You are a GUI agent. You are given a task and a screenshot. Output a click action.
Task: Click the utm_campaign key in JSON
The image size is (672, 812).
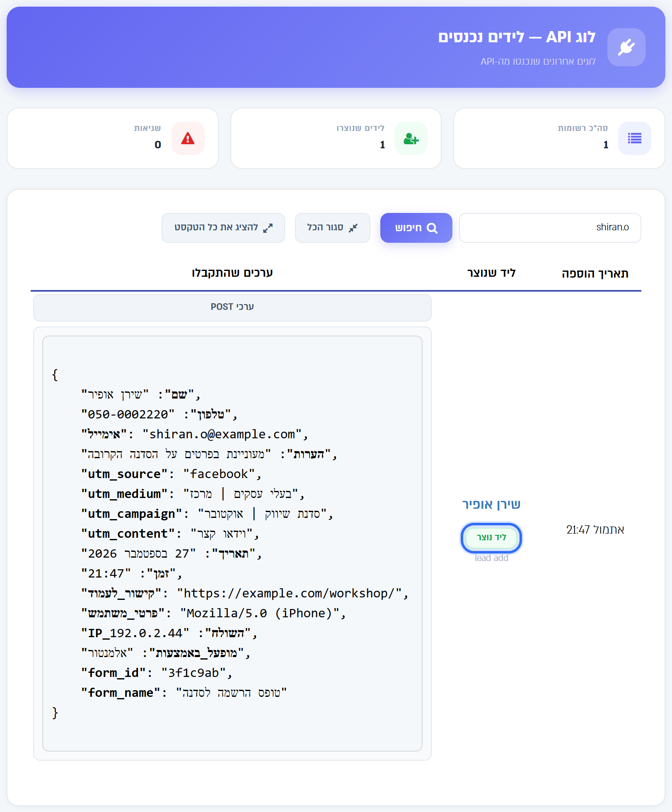tap(132, 514)
